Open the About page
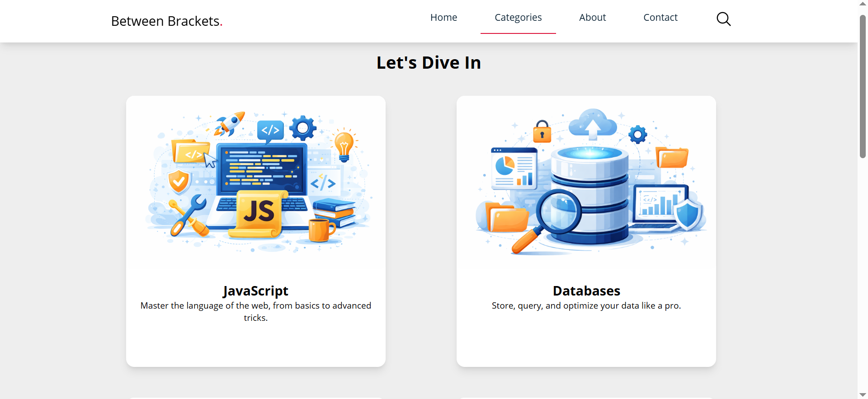Screen dimensions: 868x399 point(592,18)
